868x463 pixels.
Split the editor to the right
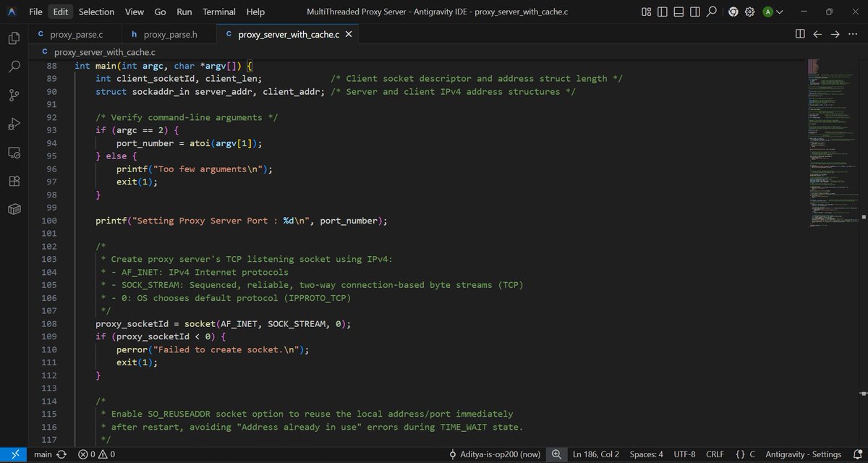pos(800,34)
